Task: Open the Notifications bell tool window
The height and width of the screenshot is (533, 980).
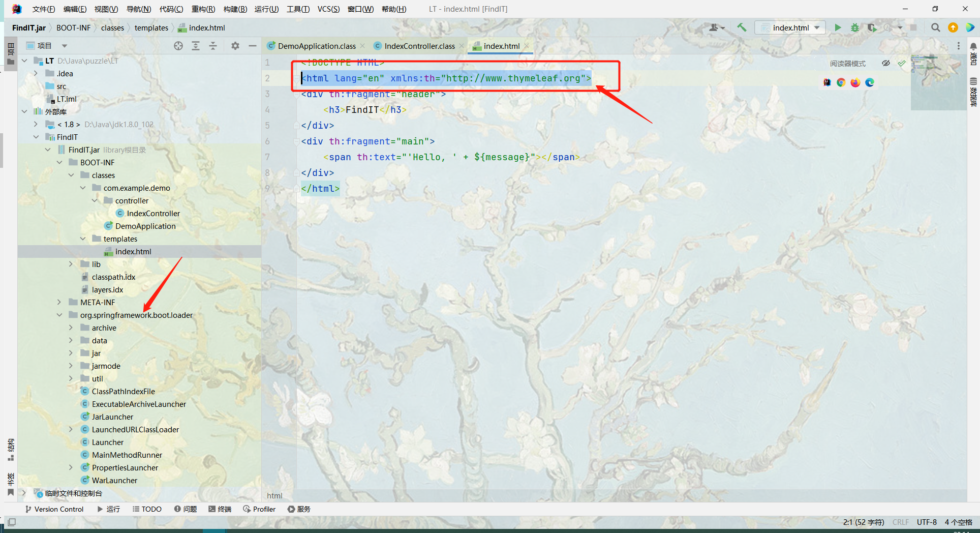Action: (x=973, y=46)
